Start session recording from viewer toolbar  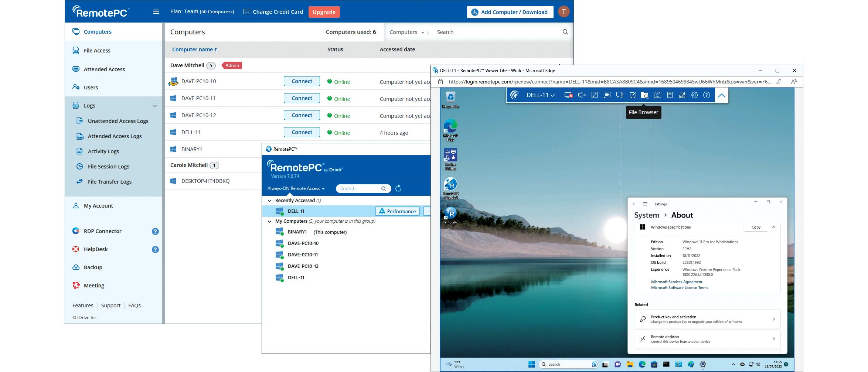click(607, 95)
